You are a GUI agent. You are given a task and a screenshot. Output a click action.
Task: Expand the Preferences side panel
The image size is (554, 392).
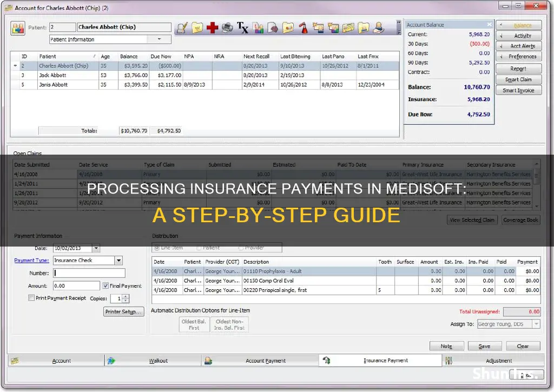[x=519, y=57]
